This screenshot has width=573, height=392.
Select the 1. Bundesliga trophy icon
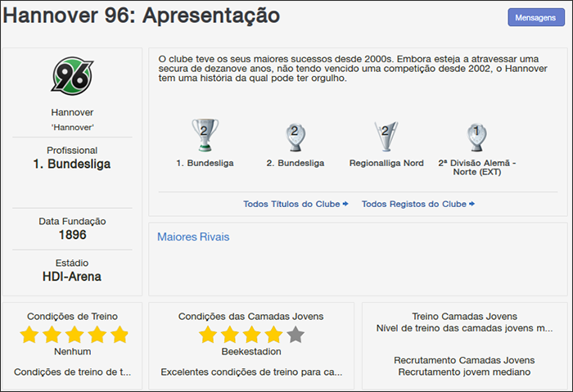205,133
